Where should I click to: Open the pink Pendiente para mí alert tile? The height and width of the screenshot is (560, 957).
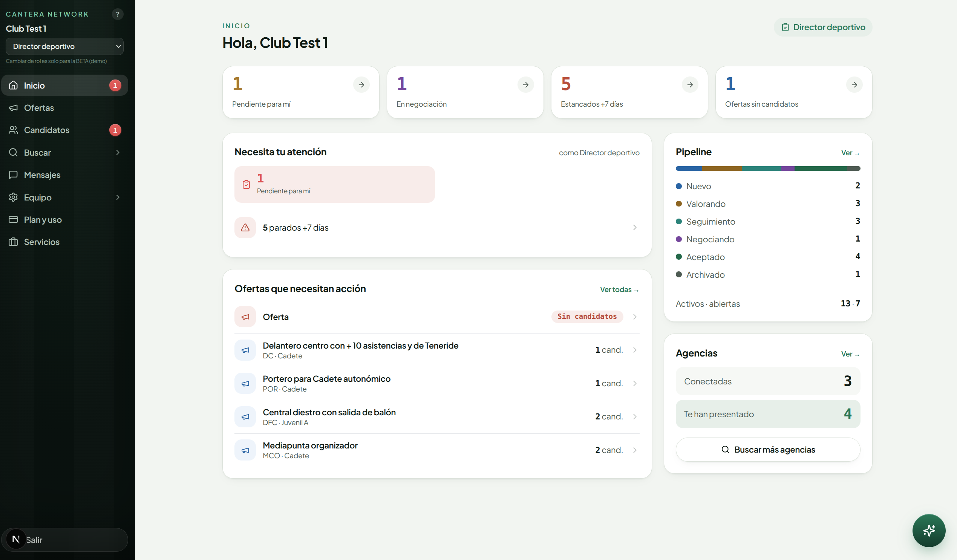click(335, 184)
